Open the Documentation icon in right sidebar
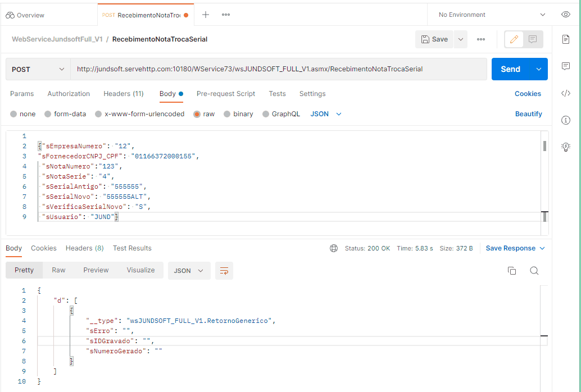Viewport: 581px width, 392px height. tap(566, 39)
